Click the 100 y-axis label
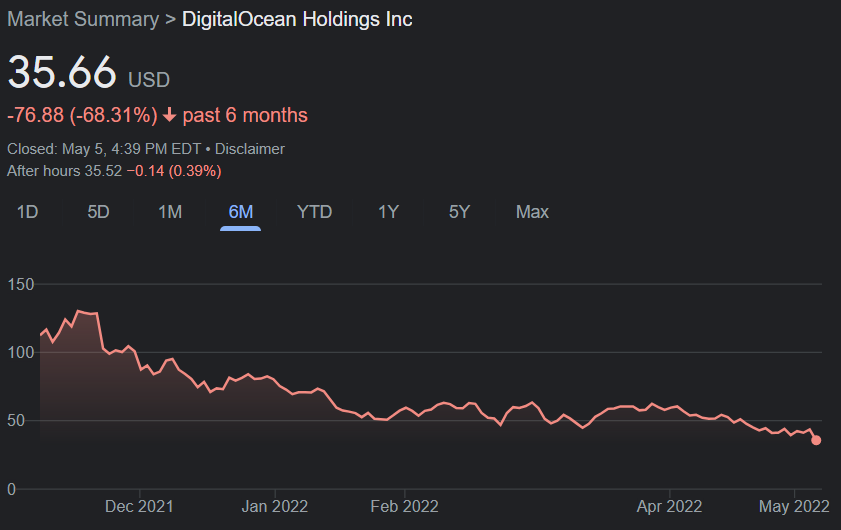The image size is (841, 530). click(x=20, y=352)
